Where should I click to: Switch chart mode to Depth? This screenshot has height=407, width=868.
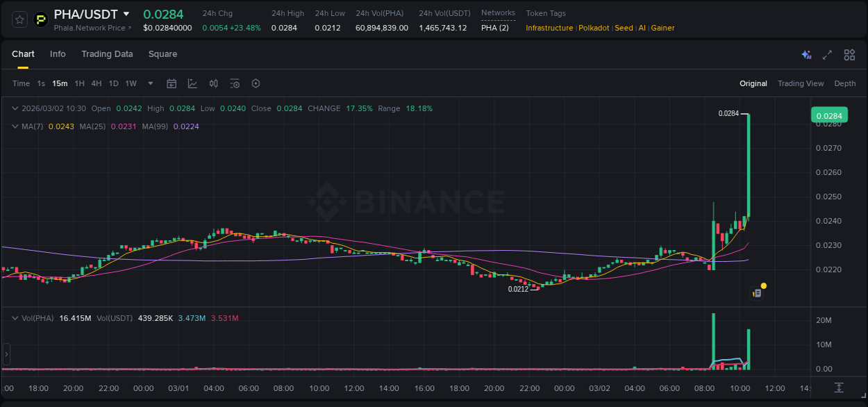coord(844,83)
